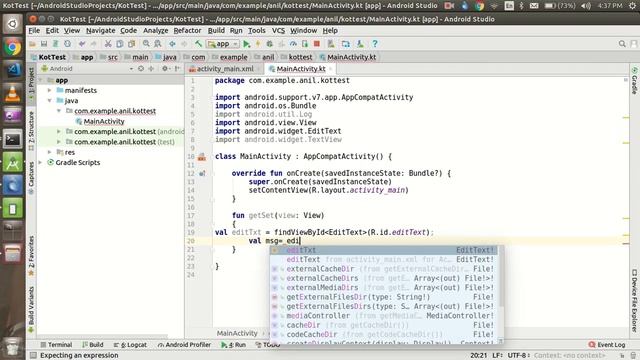Viewport: 640px width, 360px height.
Task: Expand Gradle Scripts node
Action: pyautogui.click(x=41, y=162)
